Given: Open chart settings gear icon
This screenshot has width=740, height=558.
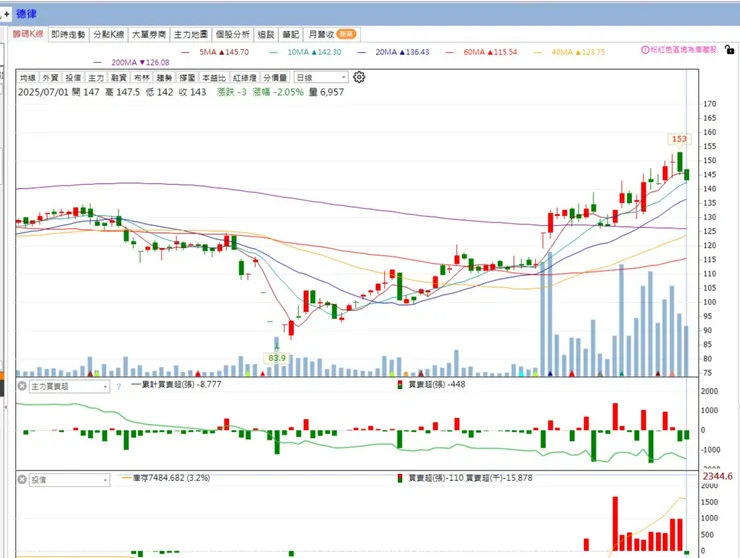Looking at the screenshot, I should click(359, 77).
